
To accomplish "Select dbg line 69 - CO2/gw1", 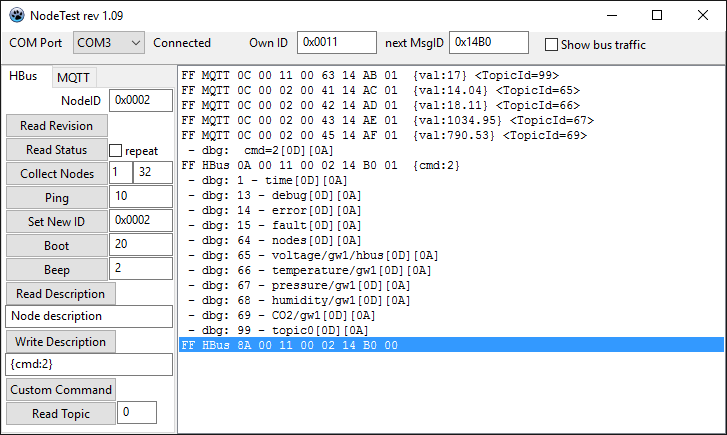I will tap(451, 315).
